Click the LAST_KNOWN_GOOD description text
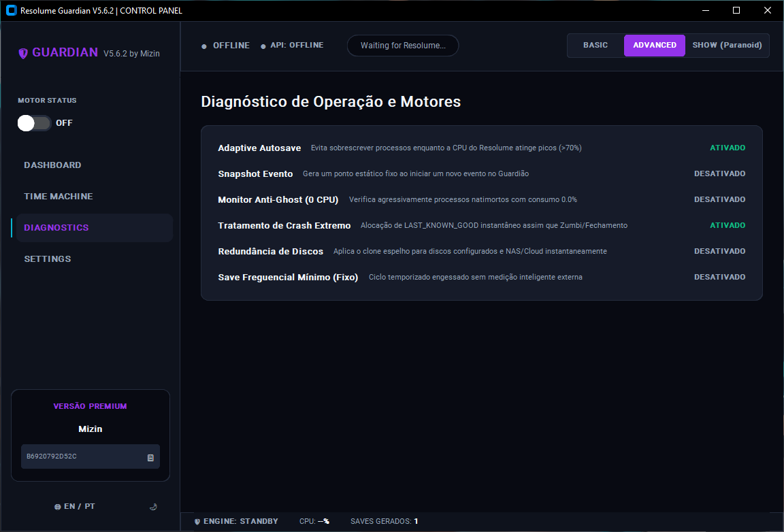The height and width of the screenshot is (532, 784). pos(494,225)
